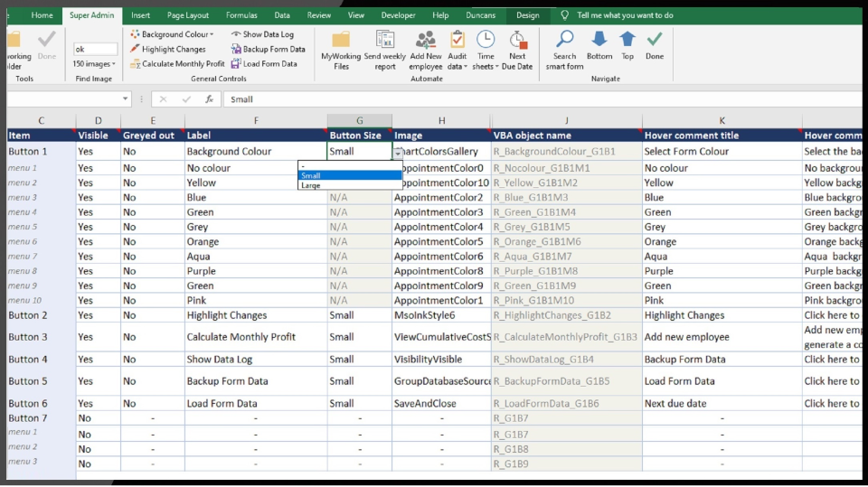Click the VisibilityVisible image cell
Screen dimensions: 868x487
pyautogui.click(x=441, y=360)
